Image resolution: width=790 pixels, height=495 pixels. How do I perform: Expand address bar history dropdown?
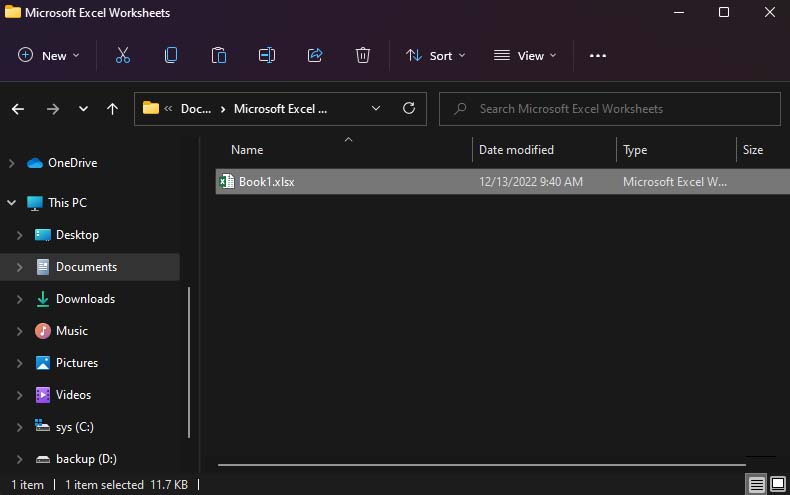click(375, 109)
